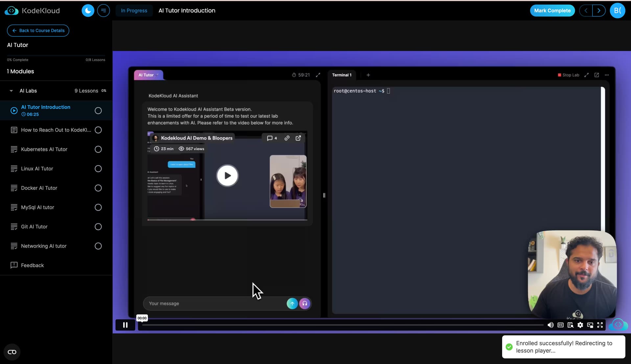The height and width of the screenshot is (364, 631).
Task: Click the embedded demo video progress bar
Action: click(227, 220)
